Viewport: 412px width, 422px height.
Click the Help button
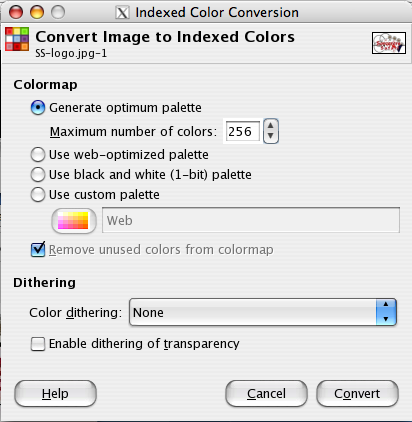55,394
